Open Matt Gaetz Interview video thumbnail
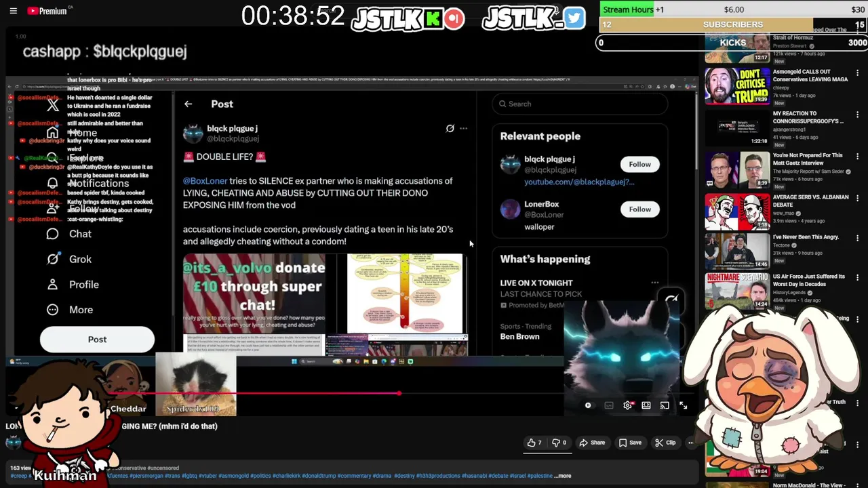This screenshot has width=868, height=488. click(x=736, y=170)
